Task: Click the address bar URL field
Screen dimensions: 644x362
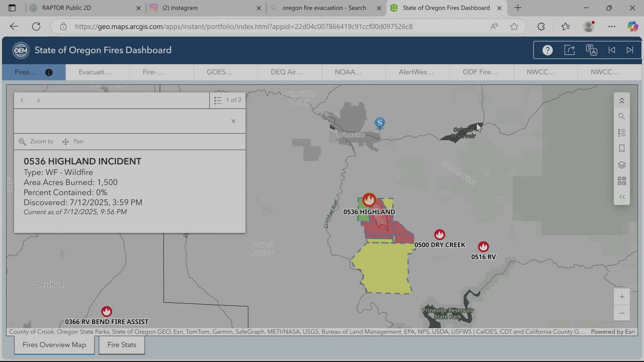Action: point(244,26)
